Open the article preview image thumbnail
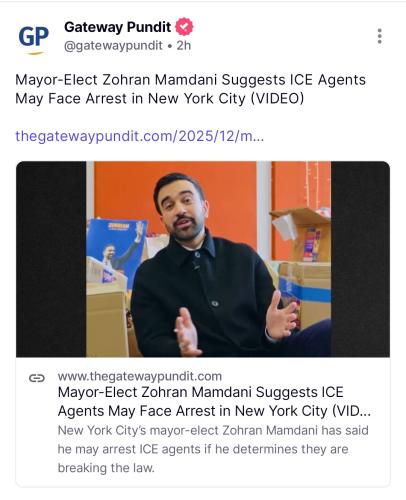 203,259
